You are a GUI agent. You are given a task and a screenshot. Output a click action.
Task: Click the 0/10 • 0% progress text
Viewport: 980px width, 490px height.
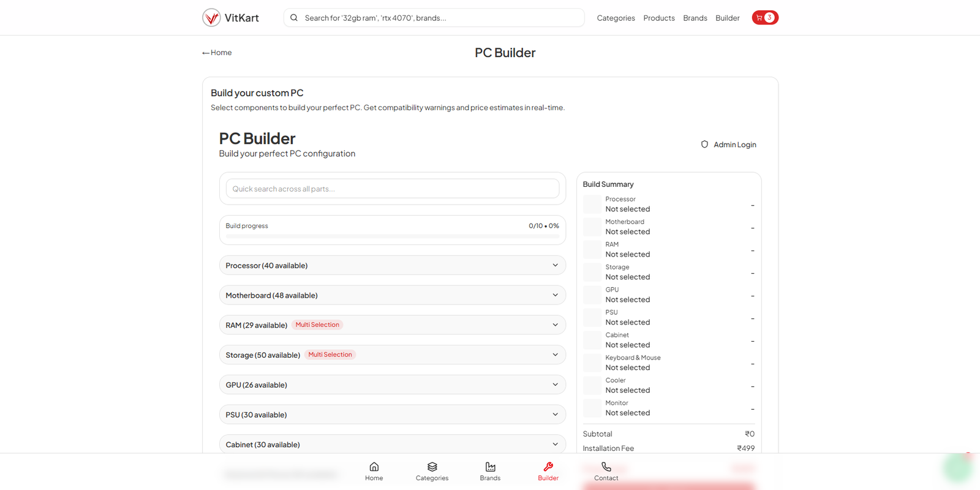tap(544, 226)
